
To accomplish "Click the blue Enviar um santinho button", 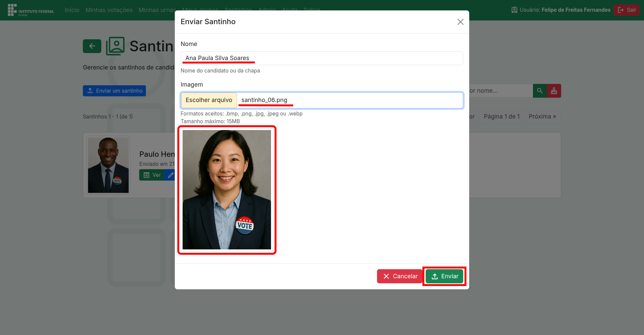I will (114, 91).
